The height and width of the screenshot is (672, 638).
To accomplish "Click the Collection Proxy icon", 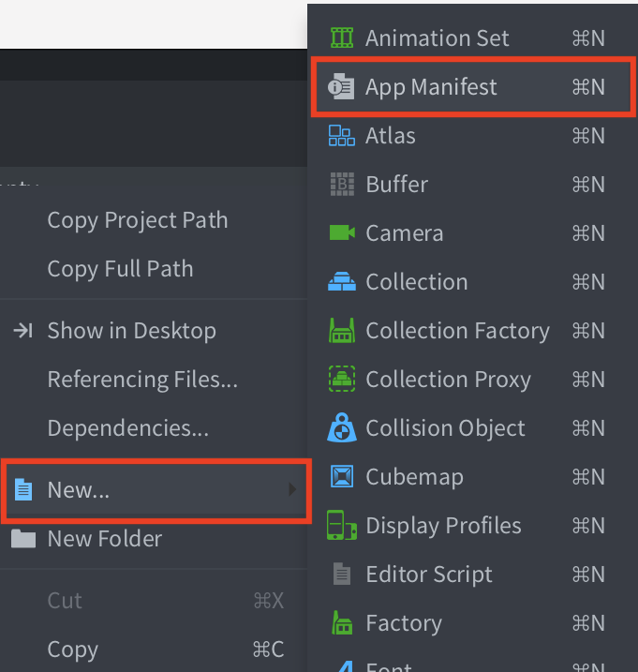I will 341,380.
